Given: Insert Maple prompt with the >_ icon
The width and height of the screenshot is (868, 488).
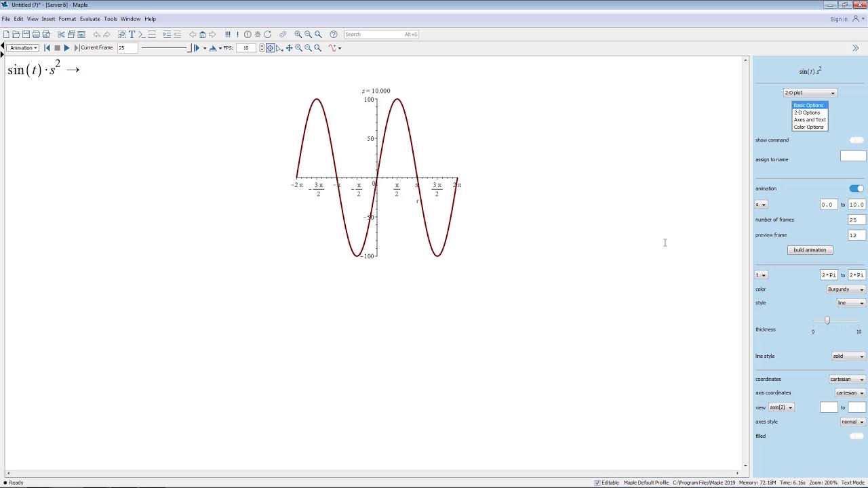Looking at the screenshot, I should [142, 35].
